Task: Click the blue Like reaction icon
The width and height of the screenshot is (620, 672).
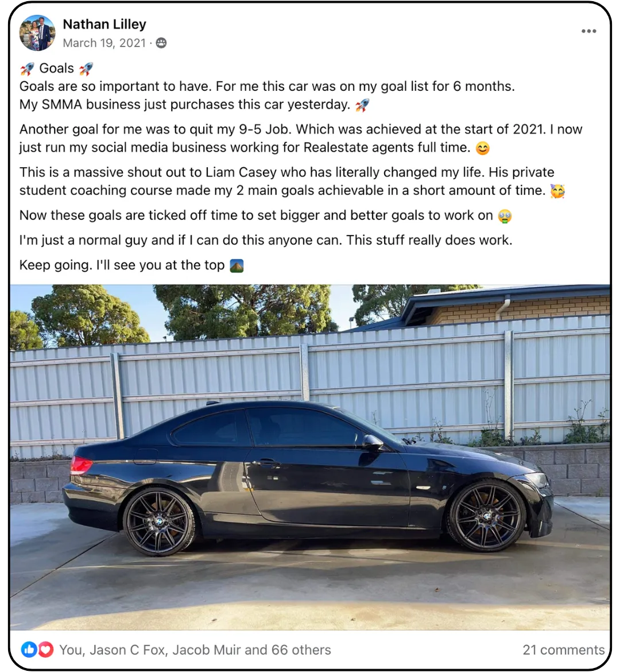Action: coord(29,650)
